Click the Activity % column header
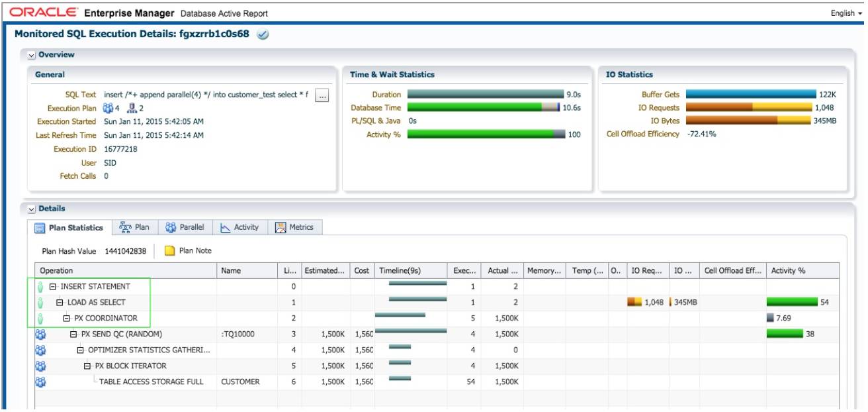The image size is (868, 412). (x=803, y=271)
